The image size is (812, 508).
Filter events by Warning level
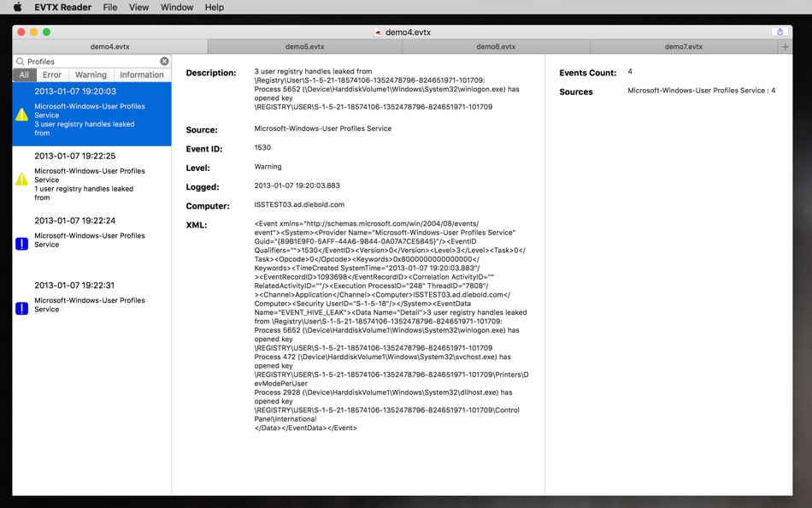(x=91, y=74)
